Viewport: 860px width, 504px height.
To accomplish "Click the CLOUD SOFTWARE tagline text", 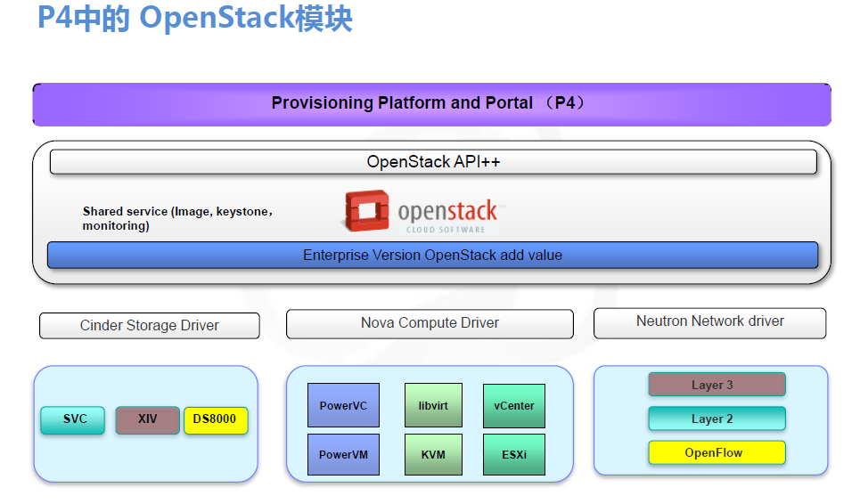I will tap(446, 230).
